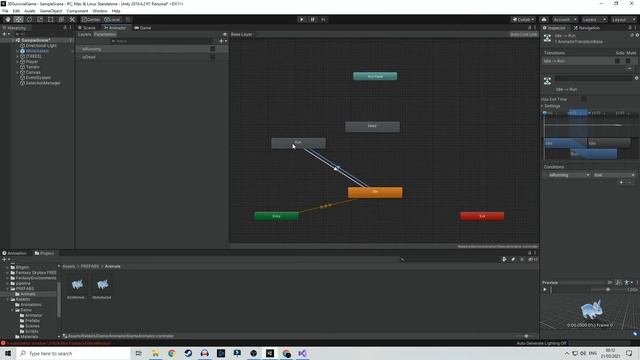Switch to the Navigation tab
Viewport: 640px width, 360px height.
pos(587,28)
